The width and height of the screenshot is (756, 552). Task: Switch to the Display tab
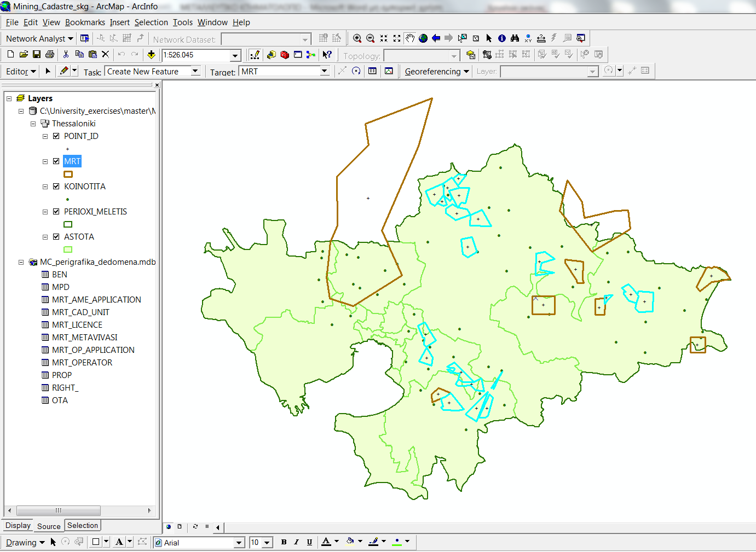[18, 525]
